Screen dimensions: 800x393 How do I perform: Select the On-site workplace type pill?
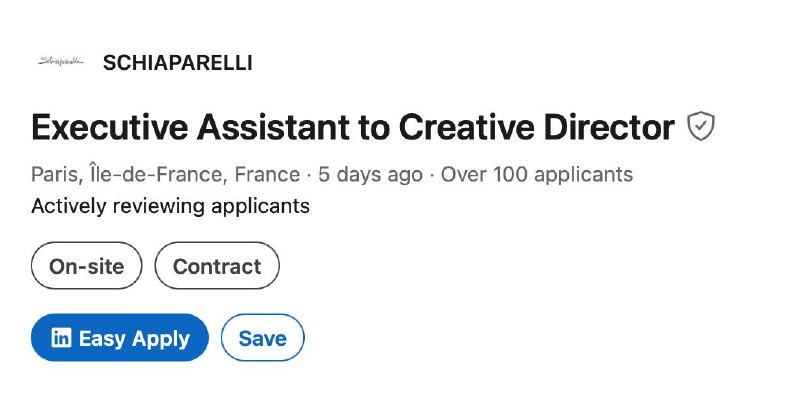point(87,266)
